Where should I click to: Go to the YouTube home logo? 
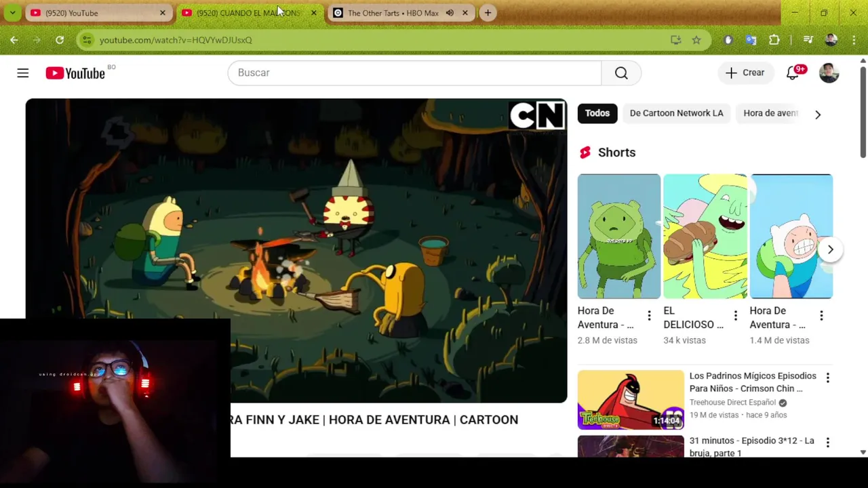pyautogui.click(x=75, y=73)
